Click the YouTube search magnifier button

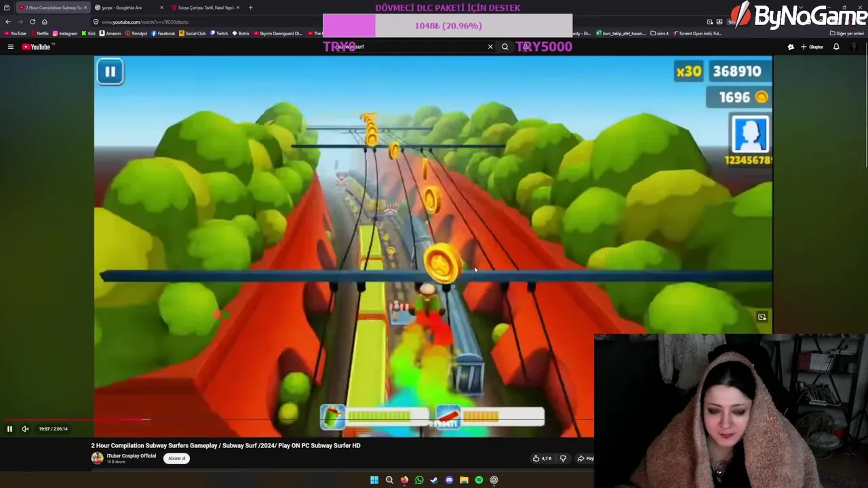click(x=505, y=47)
